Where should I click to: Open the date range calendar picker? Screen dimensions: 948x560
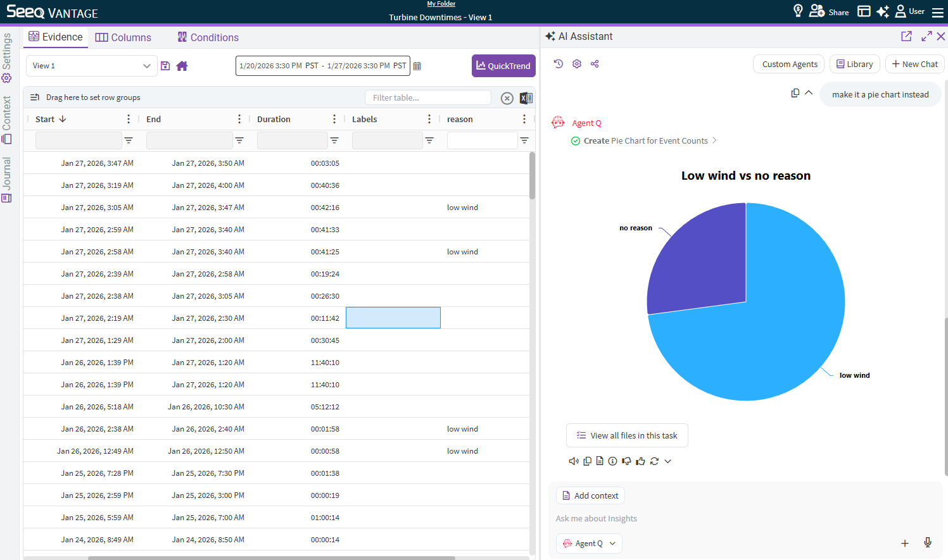(x=417, y=66)
